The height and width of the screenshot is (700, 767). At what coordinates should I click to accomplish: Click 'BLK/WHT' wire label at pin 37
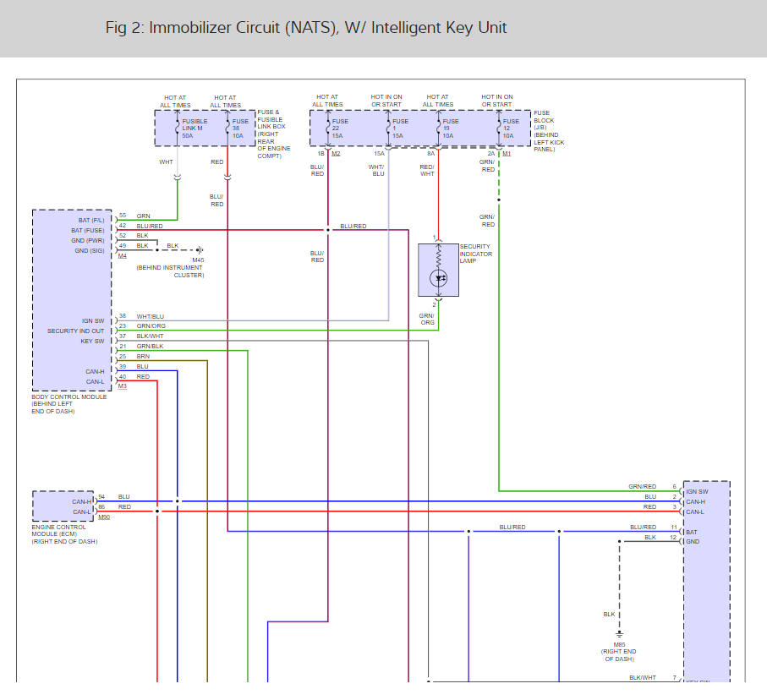point(151,336)
